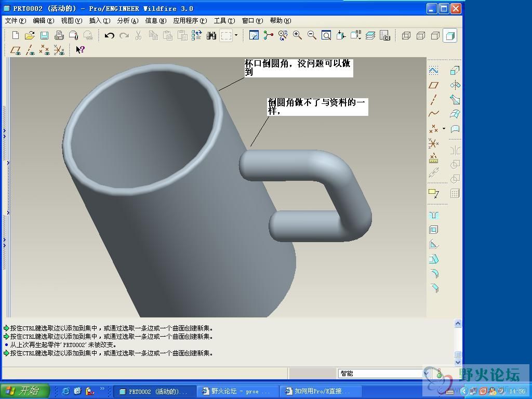Start the Sketch tool in the right toolbar
Viewport: 532px width, 399px height.
(434, 70)
